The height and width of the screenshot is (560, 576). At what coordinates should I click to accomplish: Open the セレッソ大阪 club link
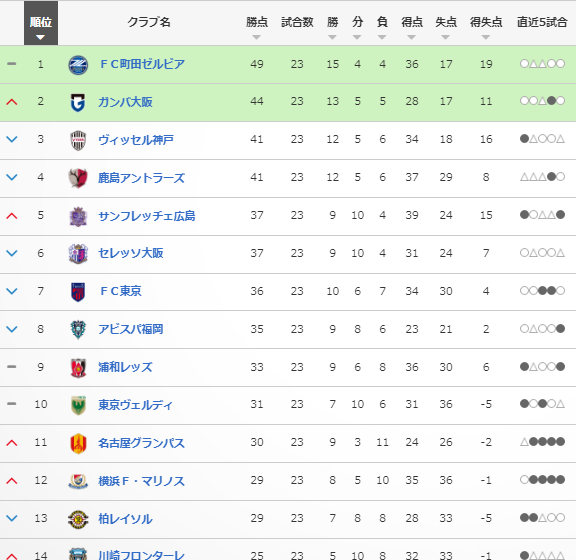point(130,253)
